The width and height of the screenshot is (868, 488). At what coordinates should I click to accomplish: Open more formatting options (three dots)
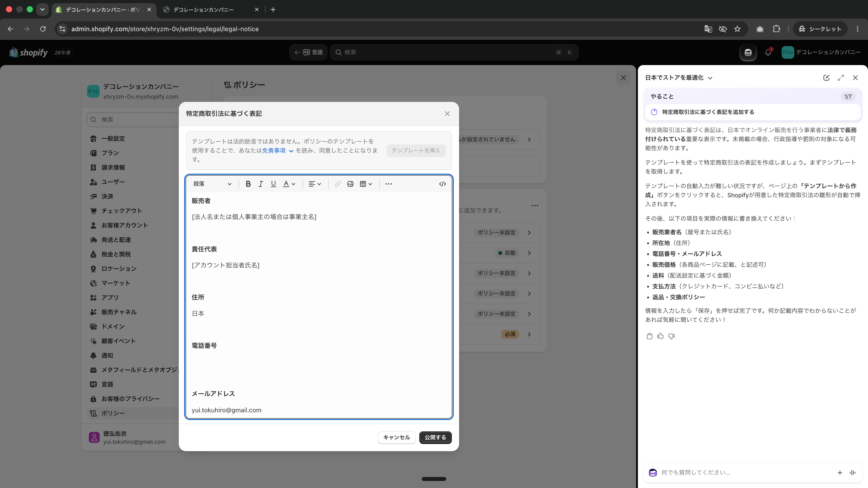point(389,184)
